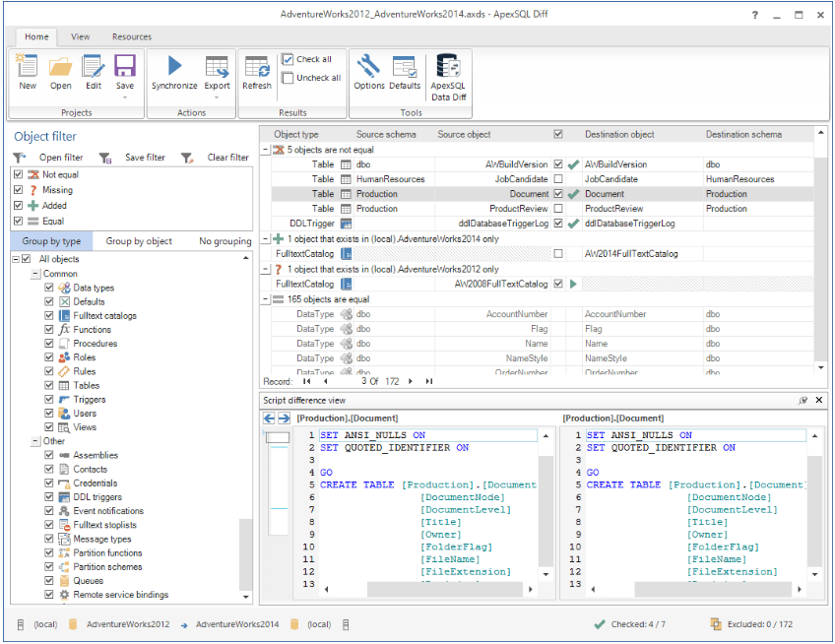Launch ApexSQL Data Diff
The width and height of the screenshot is (835, 644).
click(x=448, y=66)
